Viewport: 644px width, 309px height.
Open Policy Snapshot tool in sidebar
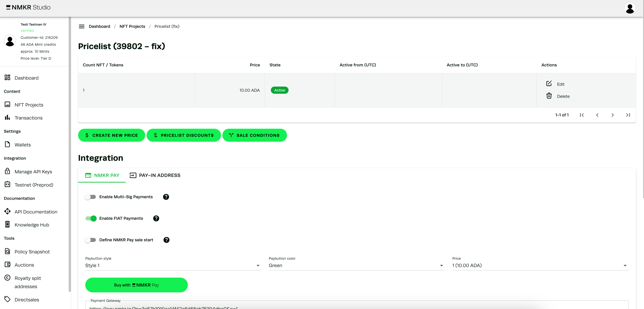tap(32, 252)
